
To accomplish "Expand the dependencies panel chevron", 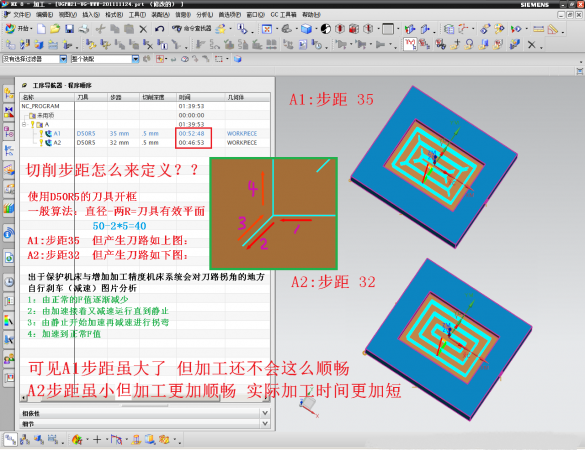I will click(x=265, y=413).
